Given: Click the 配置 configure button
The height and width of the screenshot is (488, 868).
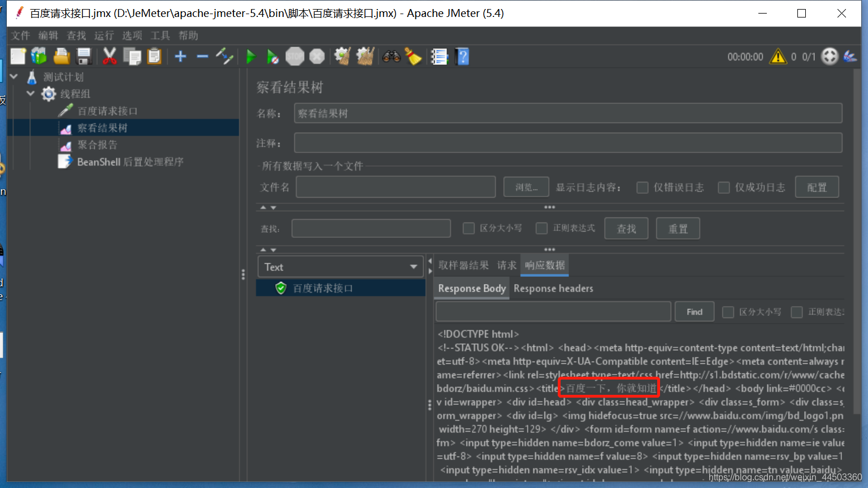Looking at the screenshot, I should pos(817,187).
